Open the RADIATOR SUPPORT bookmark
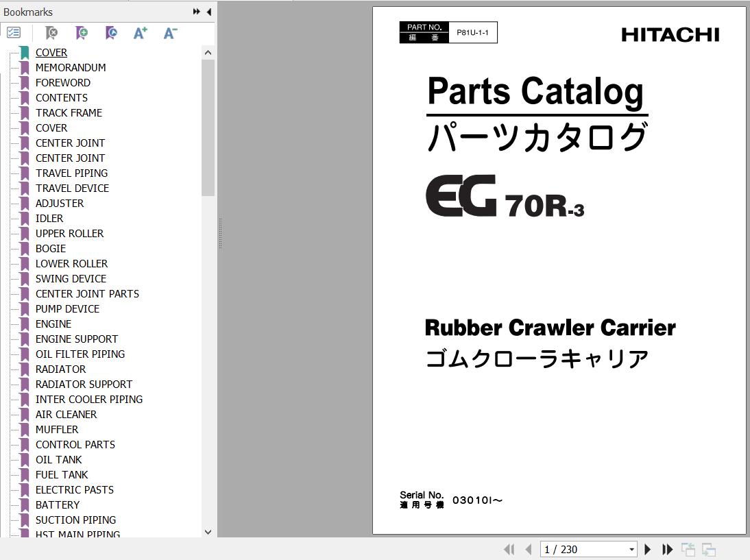Image resolution: width=750 pixels, height=560 pixels. [84, 384]
